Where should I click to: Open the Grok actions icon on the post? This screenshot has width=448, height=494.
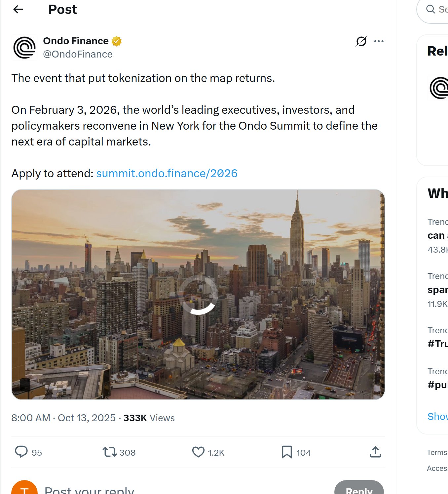coord(361,41)
